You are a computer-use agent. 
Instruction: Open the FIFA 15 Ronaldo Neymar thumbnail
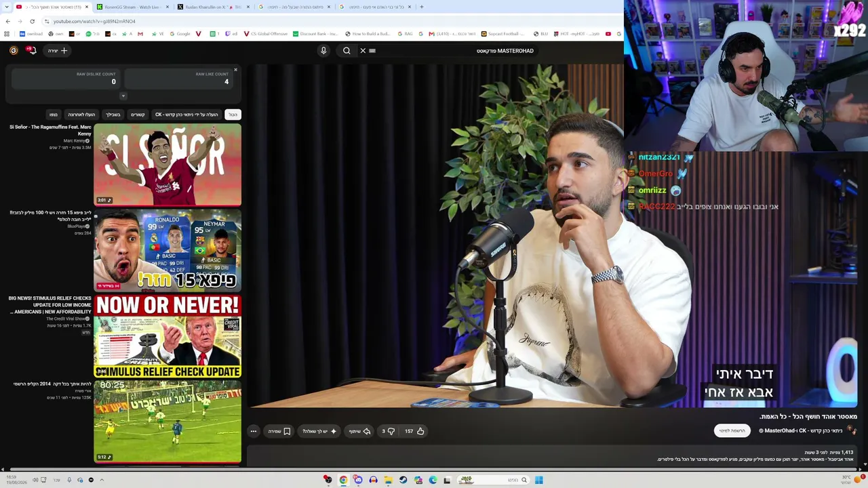[167, 250]
